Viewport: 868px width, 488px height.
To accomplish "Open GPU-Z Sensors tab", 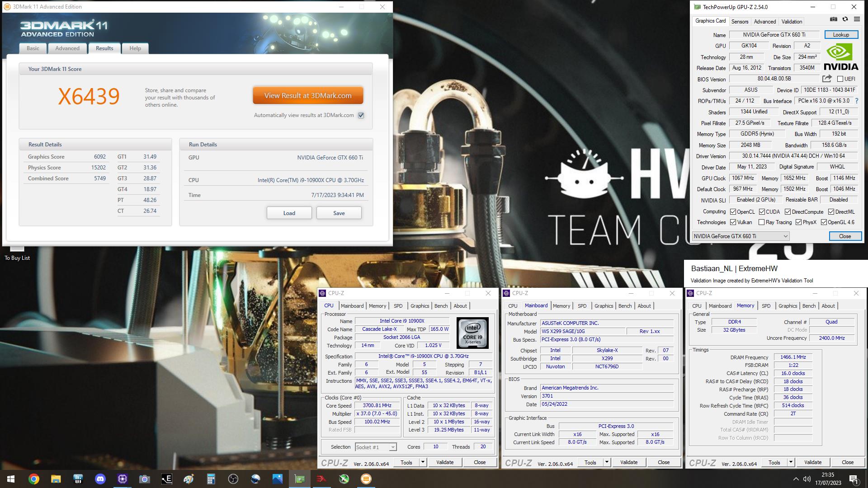I will point(740,21).
